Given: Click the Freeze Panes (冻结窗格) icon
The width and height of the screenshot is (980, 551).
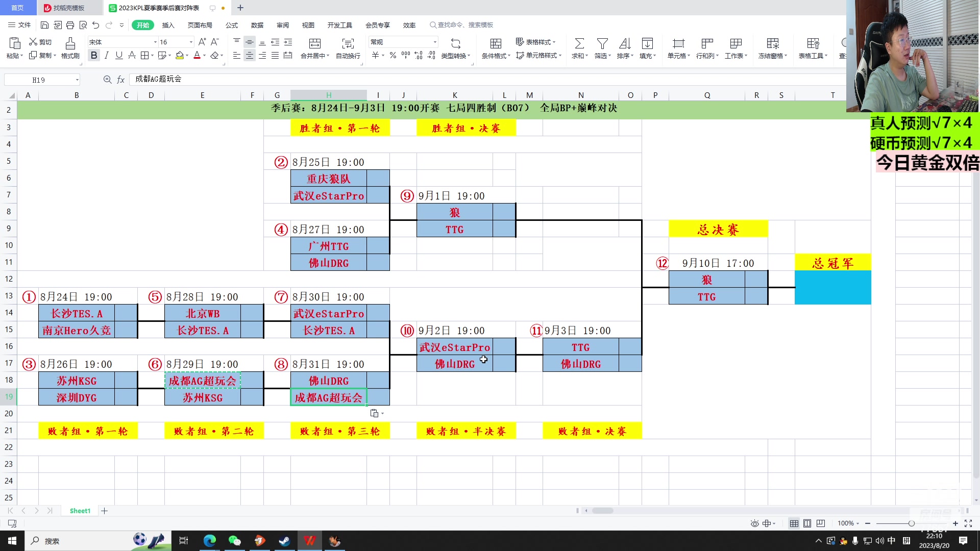Looking at the screenshot, I should coord(773,43).
